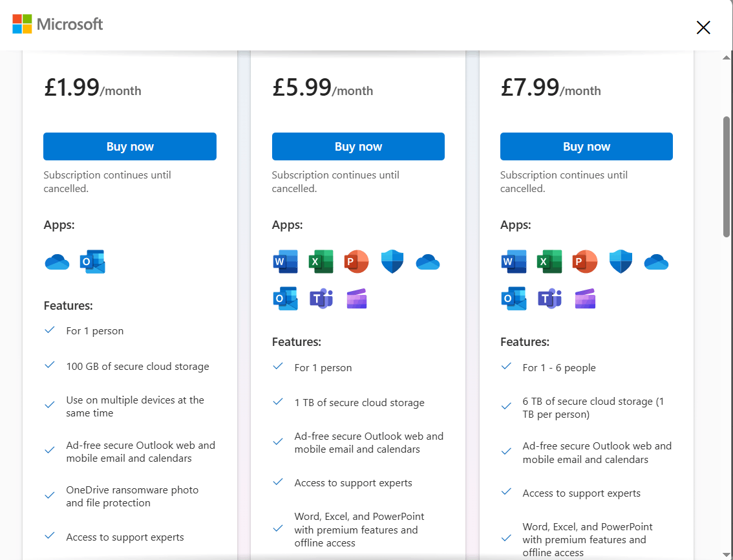Screen dimensions: 733x560
Task: Click the Word icon in the £7.99 plan
Action: [x=514, y=262]
